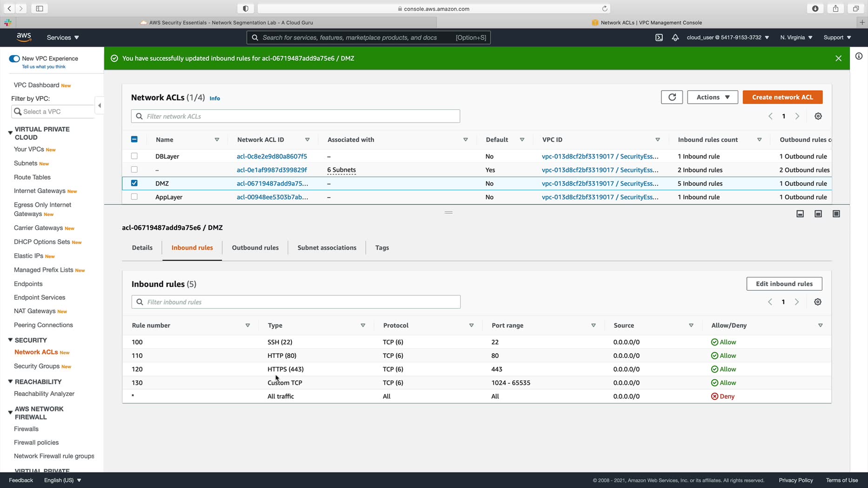The image size is (868, 488).
Task: Switch to the Outbound rules tab
Action: (255, 248)
